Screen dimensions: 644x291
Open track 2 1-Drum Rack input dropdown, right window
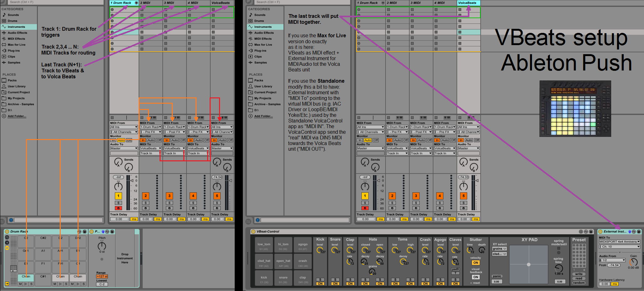(x=397, y=127)
